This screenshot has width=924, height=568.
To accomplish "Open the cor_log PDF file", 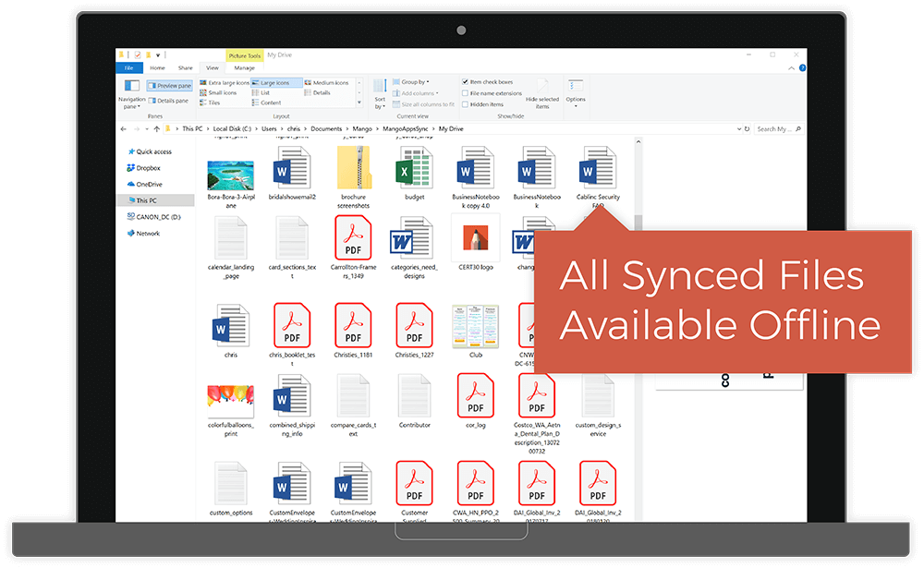I will (475, 397).
